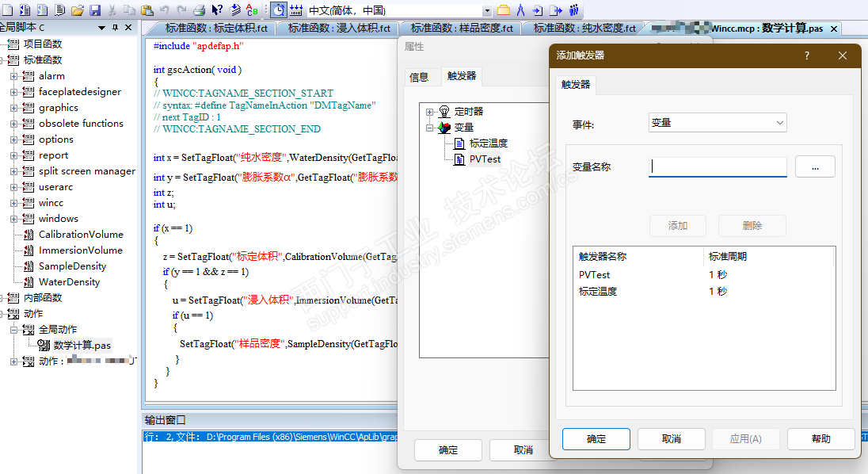Click the Print toolbar icon
Image resolution: width=868 pixels, height=474 pixels.
pos(200,10)
